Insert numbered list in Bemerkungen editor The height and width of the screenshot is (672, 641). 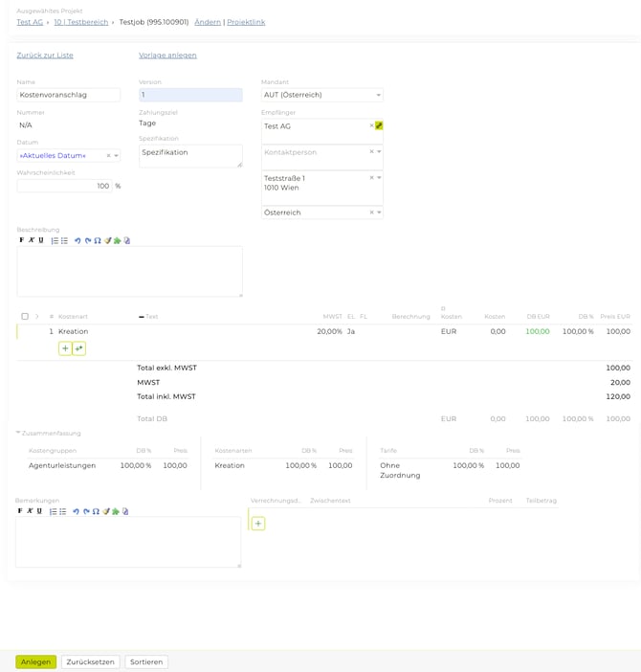pyautogui.click(x=54, y=511)
